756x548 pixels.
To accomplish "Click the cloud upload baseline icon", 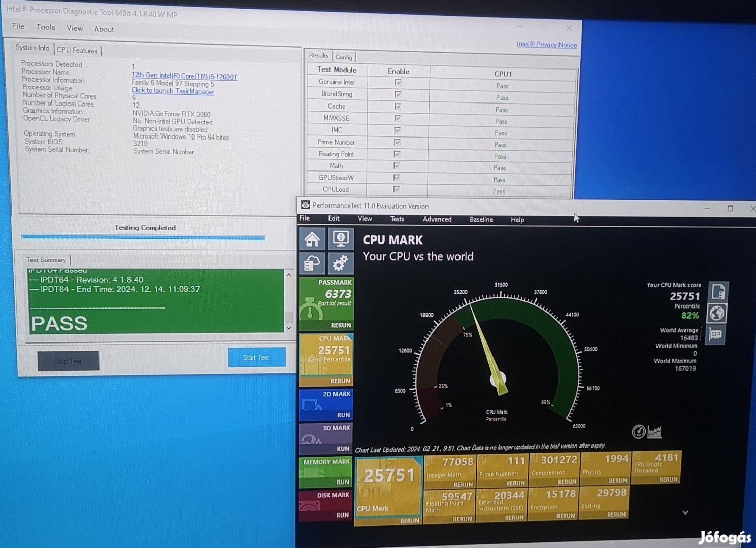I will (312, 263).
